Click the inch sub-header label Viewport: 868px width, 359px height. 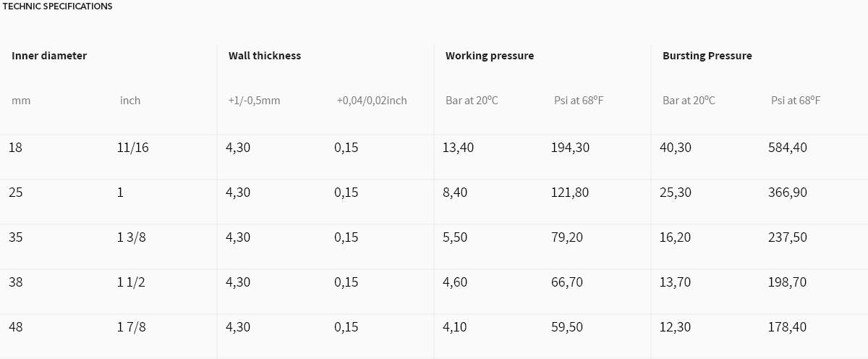[130, 101]
